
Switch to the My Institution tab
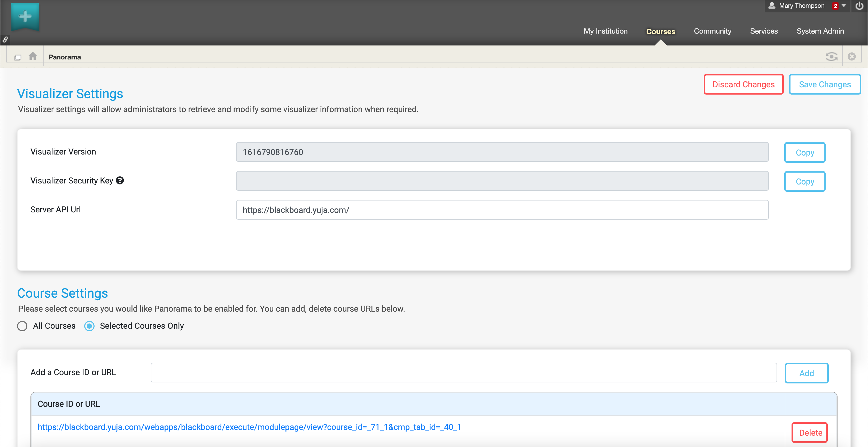606,31
